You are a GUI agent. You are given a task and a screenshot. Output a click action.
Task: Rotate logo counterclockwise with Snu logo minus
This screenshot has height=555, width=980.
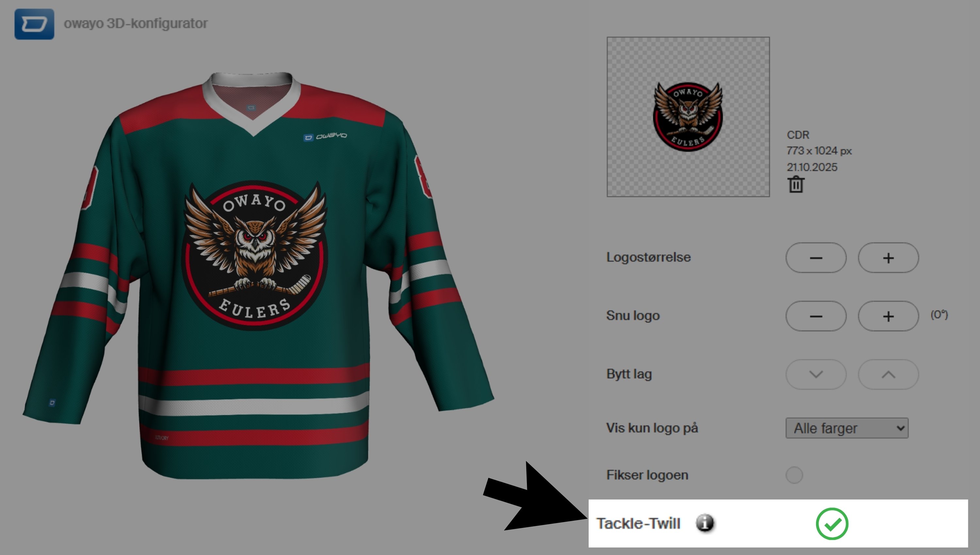coord(816,316)
